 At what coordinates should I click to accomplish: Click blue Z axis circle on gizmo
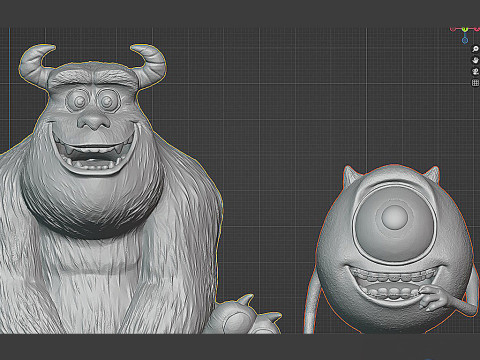(x=465, y=40)
